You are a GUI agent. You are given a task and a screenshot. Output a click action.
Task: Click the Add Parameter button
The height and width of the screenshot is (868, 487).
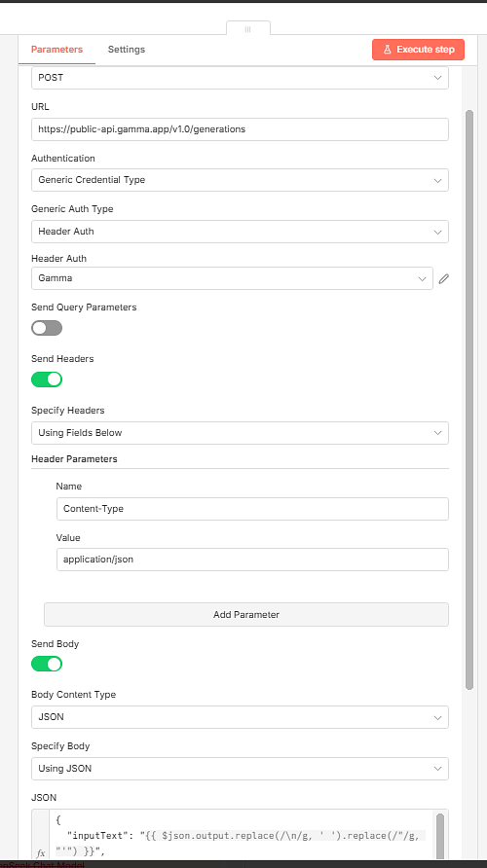(246, 614)
